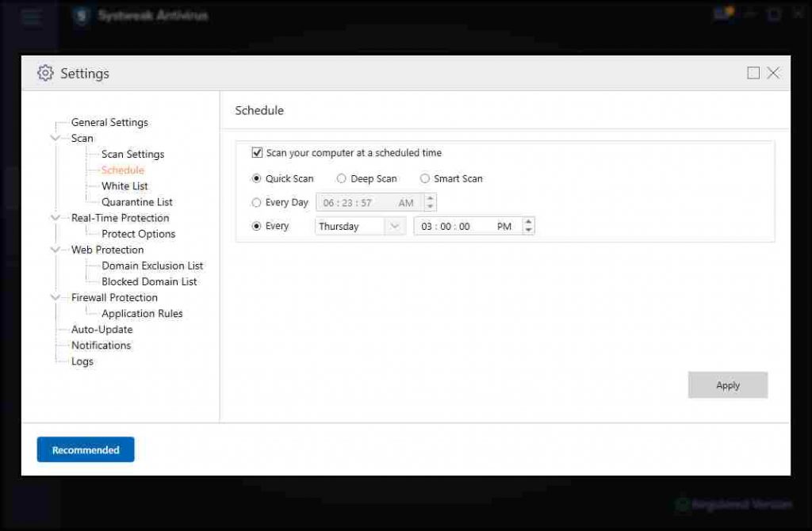Click the Systweak Antivirus shield logo
This screenshot has width=812, height=531.
point(82,16)
